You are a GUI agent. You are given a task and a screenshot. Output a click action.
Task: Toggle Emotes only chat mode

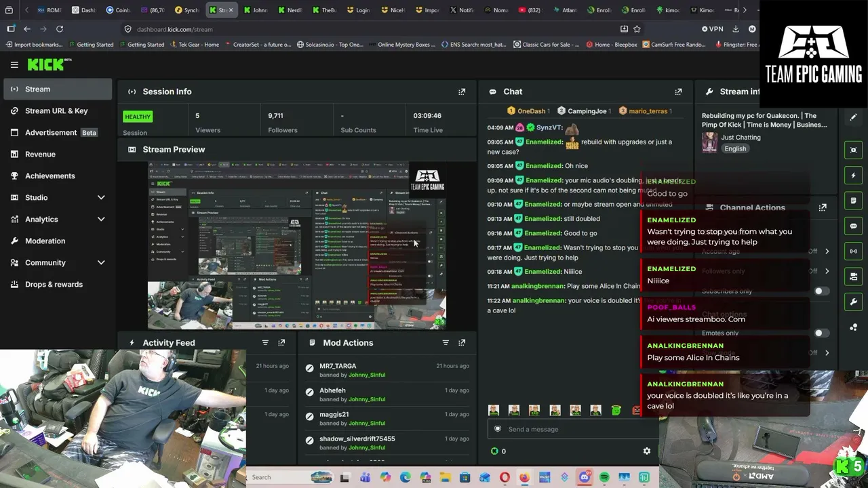[821, 333]
